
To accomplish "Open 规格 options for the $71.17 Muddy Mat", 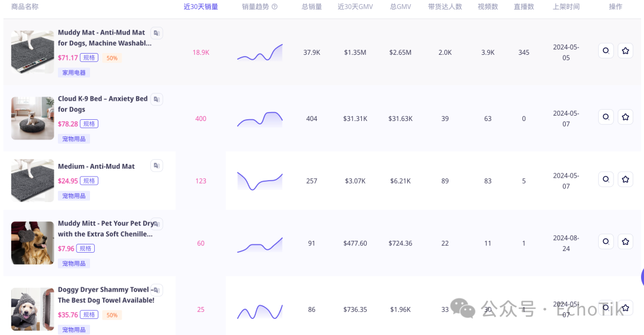I will [89, 58].
